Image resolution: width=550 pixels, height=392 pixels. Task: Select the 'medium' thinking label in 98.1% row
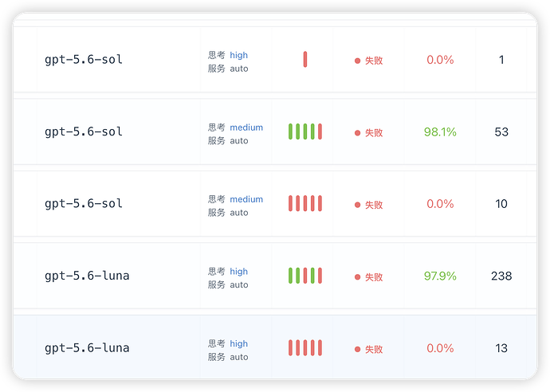(x=246, y=127)
